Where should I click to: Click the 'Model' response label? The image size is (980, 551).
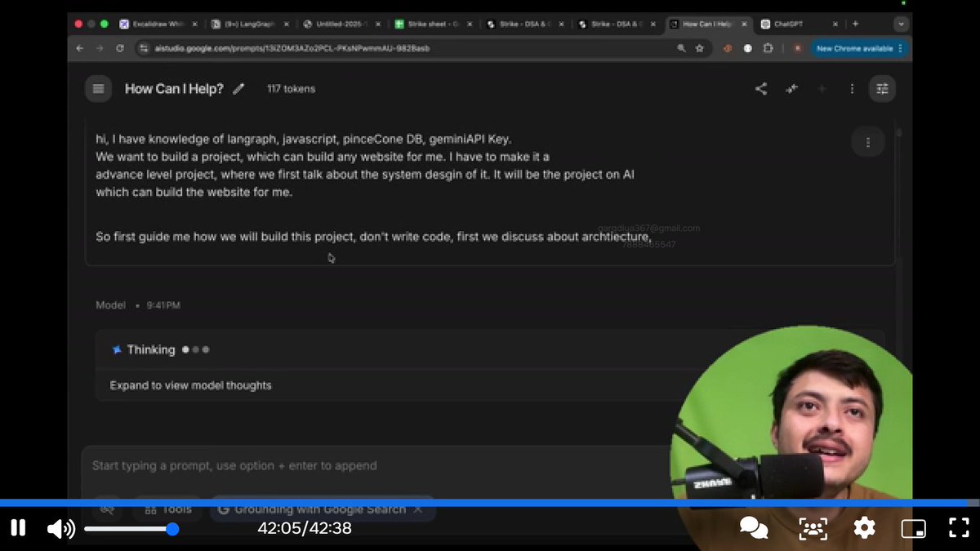111,305
